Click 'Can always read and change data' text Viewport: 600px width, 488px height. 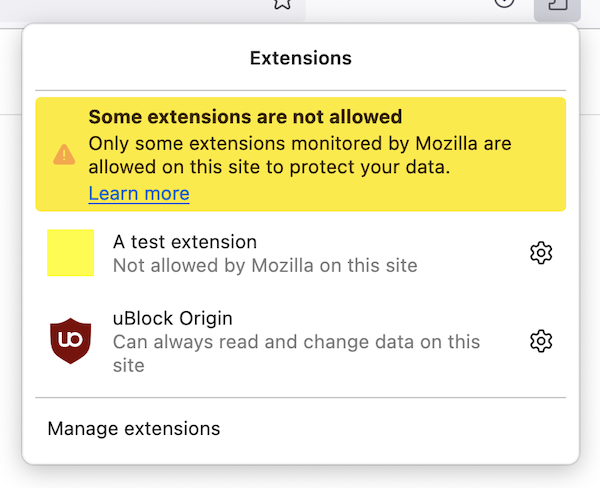pyautogui.click(x=296, y=342)
